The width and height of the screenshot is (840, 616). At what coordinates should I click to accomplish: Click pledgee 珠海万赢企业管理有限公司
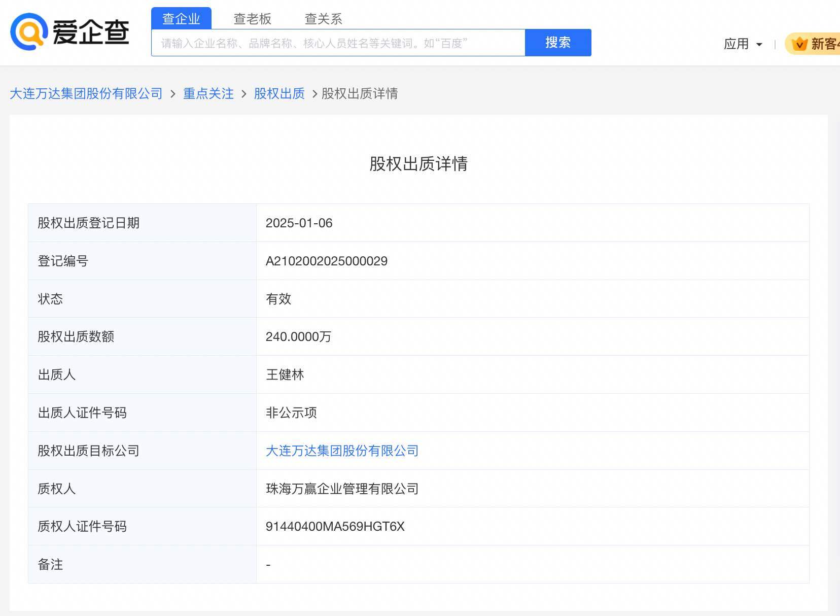pos(342,489)
